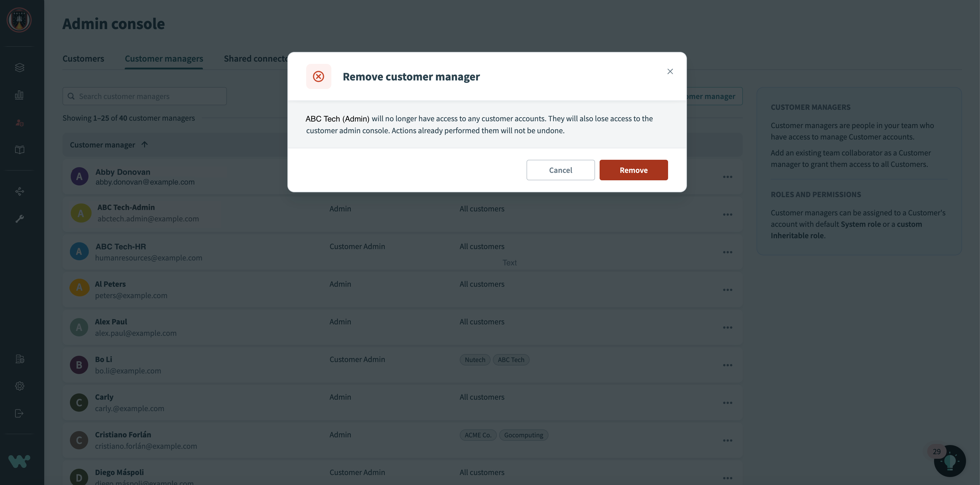The height and width of the screenshot is (485, 980).
Task: Click the sign-out icon at sidebar bottom
Action: coord(19,413)
